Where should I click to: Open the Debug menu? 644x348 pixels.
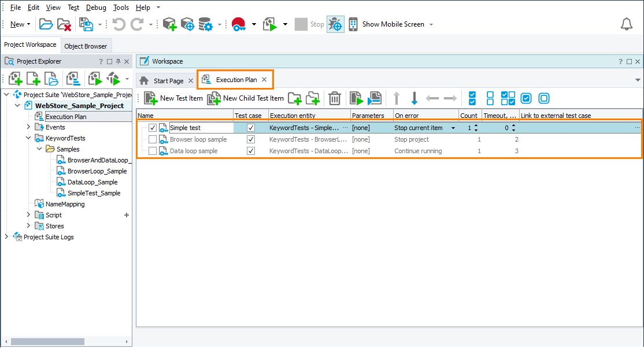coord(96,8)
